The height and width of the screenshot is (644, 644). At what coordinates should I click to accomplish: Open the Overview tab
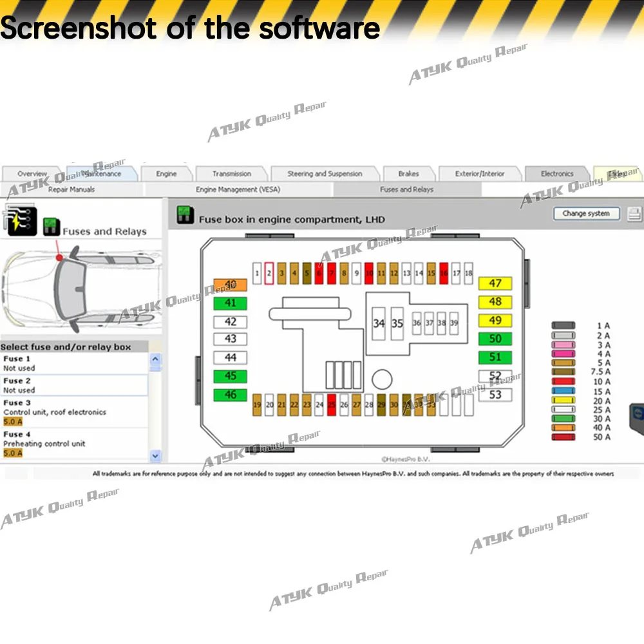coord(32,174)
